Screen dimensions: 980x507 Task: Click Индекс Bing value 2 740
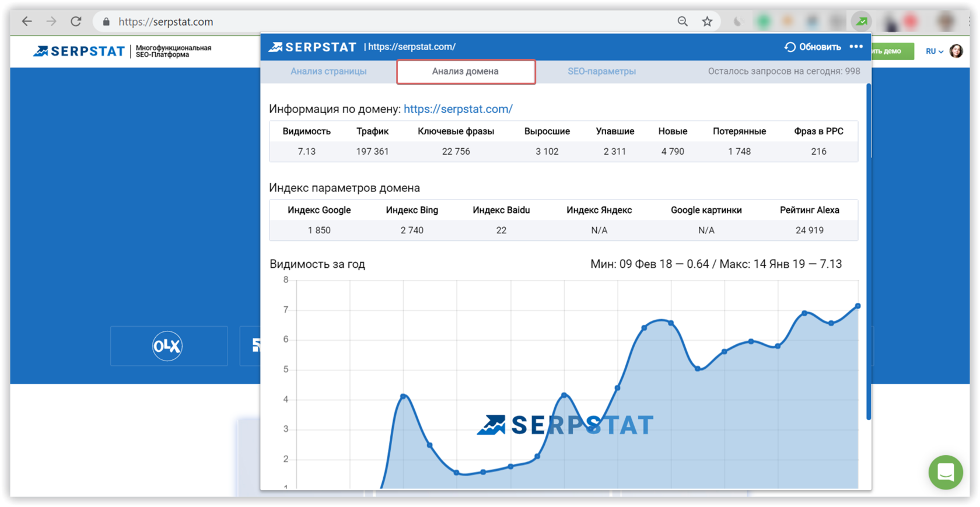click(x=412, y=230)
